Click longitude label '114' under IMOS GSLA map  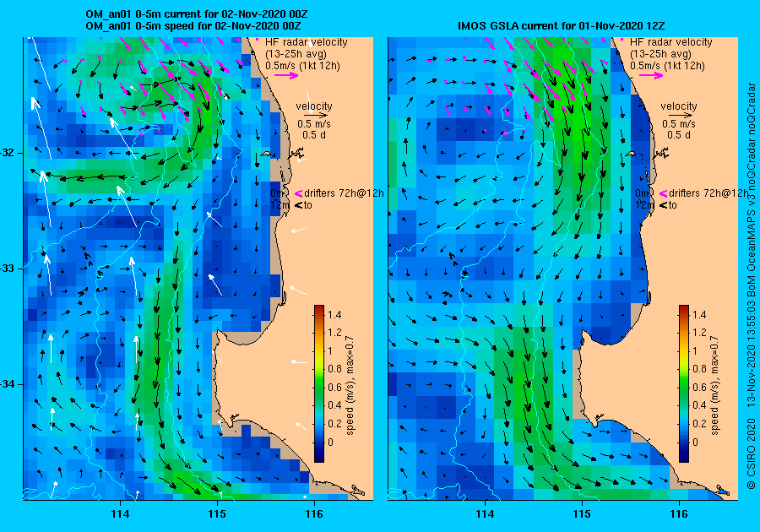tap(485, 514)
